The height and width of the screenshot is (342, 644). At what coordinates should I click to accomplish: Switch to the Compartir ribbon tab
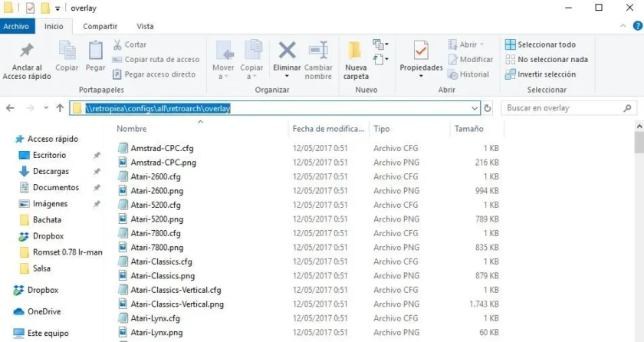click(x=100, y=26)
